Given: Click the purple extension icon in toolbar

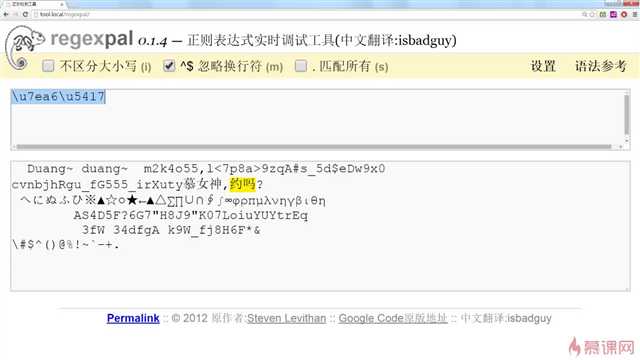Looking at the screenshot, I should pos(613,14).
